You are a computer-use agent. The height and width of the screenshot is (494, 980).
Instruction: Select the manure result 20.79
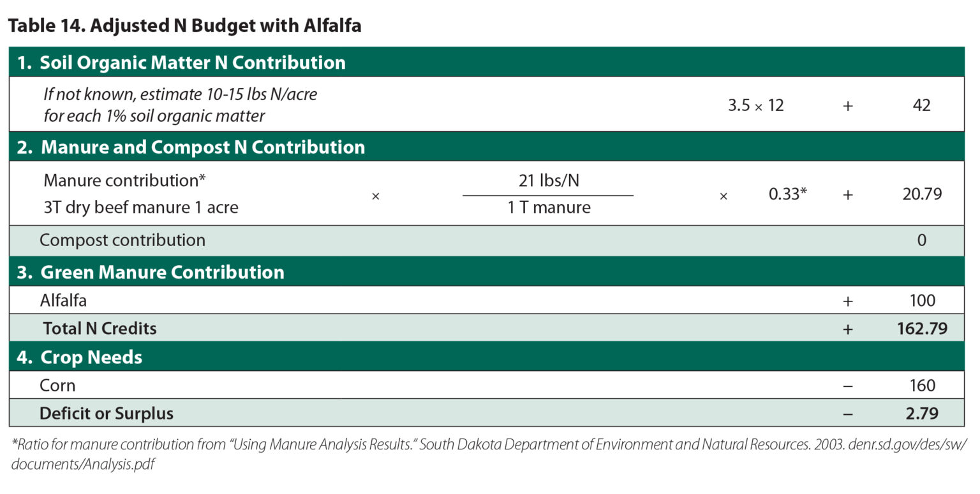pyautogui.click(x=921, y=194)
